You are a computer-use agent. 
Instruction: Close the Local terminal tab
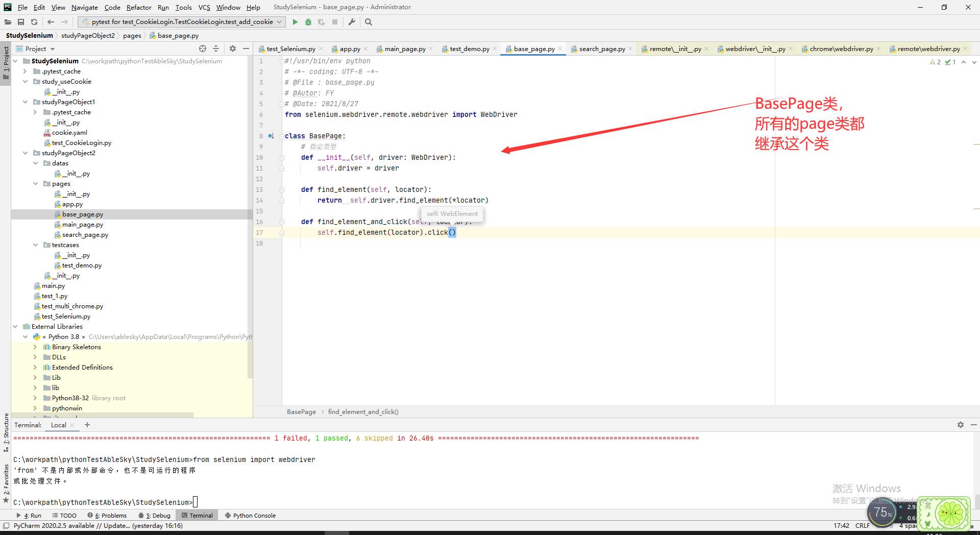click(72, 425)
